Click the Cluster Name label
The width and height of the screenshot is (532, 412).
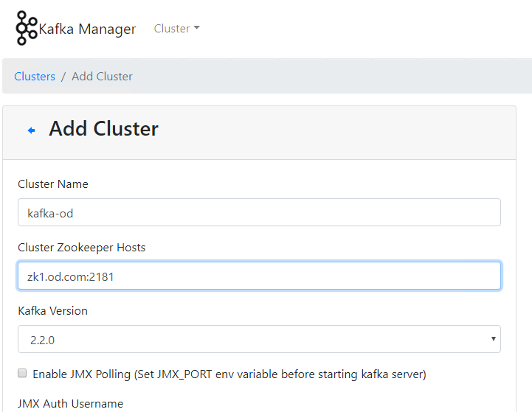[52, 184]
